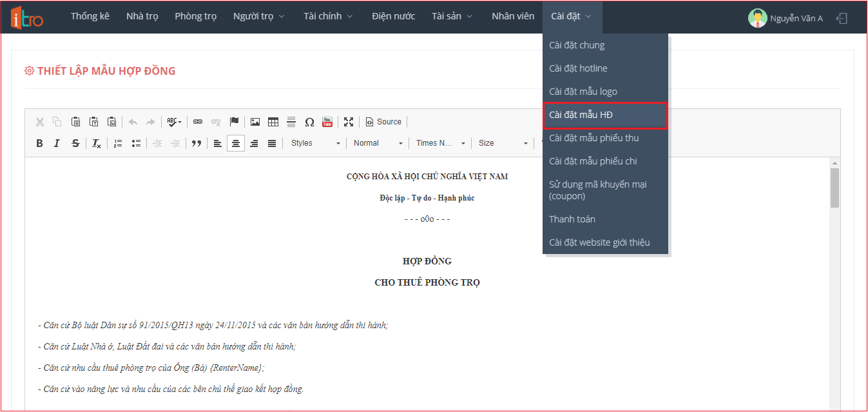Image resolution: width=868 pixels, height=412 pixels.
Task: Maximize the editor with the fullscreen icon
Action: click(x=349, y=122)
